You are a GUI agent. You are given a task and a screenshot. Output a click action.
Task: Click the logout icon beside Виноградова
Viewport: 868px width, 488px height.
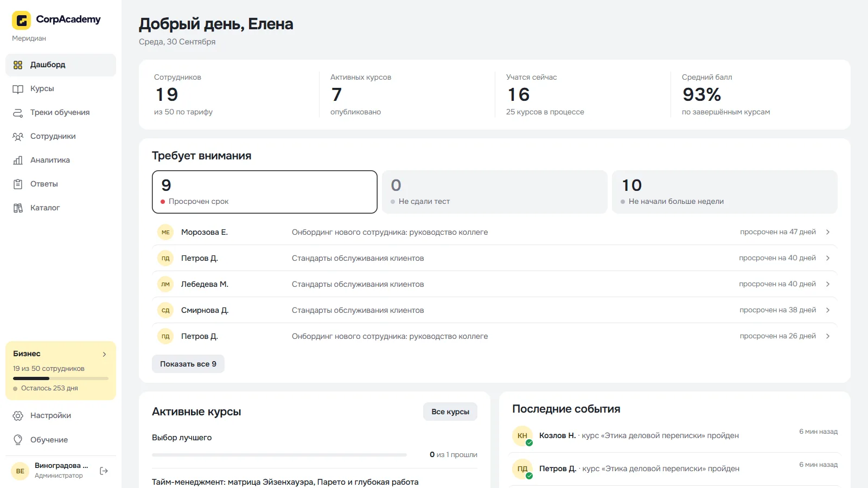[104, 471]
